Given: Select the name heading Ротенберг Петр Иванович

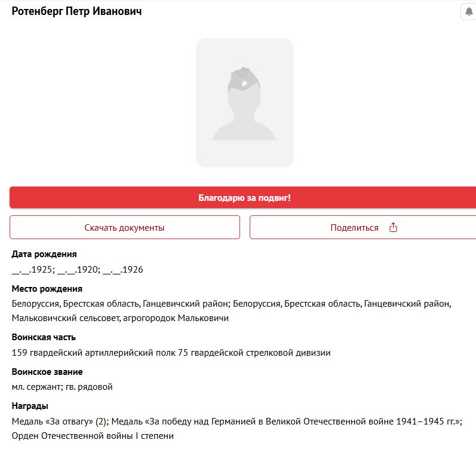Looking at the screenshot, I should pyautogui.click(x=76, y=11).
